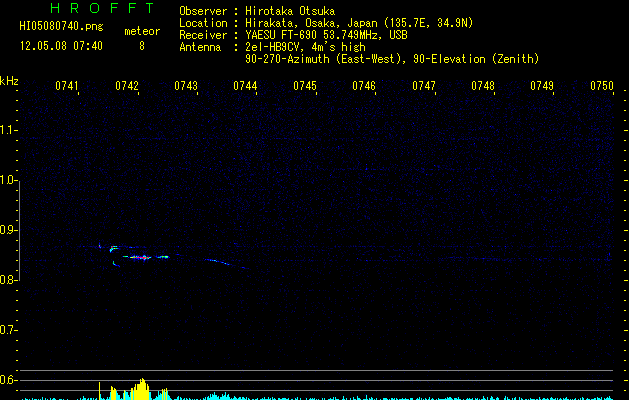Click the observer name Hirotaka Otsuka
The width and height of the screenshot is (629, 400).
290,11
